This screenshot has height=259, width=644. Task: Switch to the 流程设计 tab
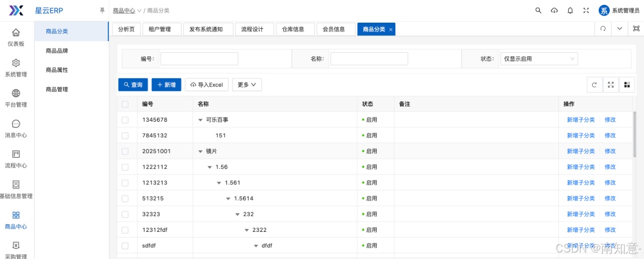254,29
